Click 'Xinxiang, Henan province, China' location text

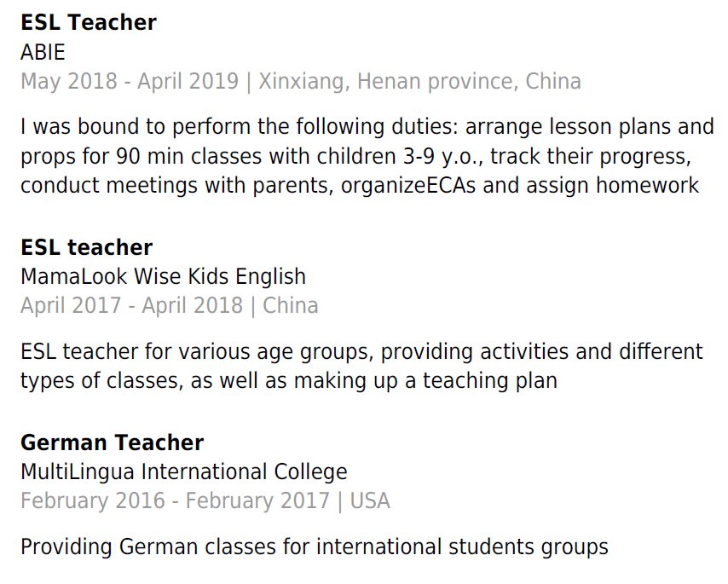419,82
